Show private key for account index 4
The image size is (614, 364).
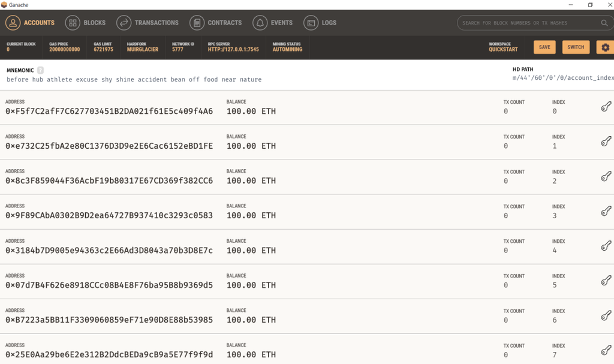pos(606,246)
